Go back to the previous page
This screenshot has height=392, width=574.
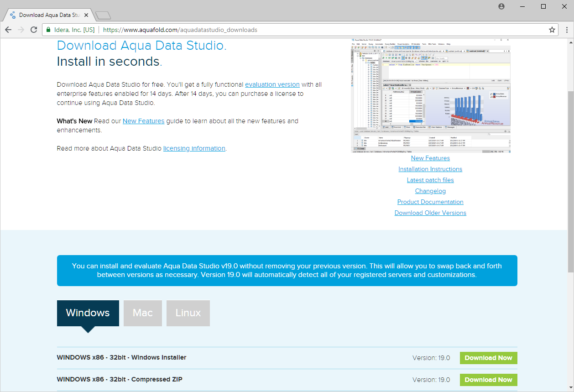point(8,30)
